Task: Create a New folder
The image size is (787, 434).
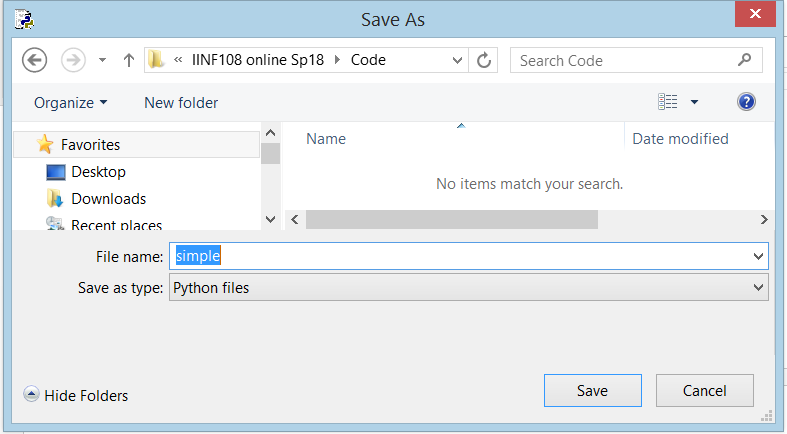Action: pyautogui.click(x=181, y=103)
